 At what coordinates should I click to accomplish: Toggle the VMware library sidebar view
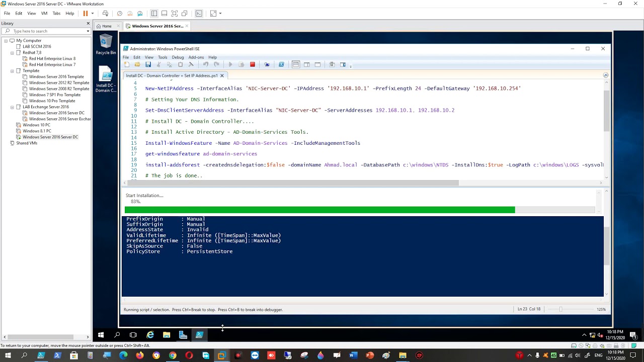154,14
